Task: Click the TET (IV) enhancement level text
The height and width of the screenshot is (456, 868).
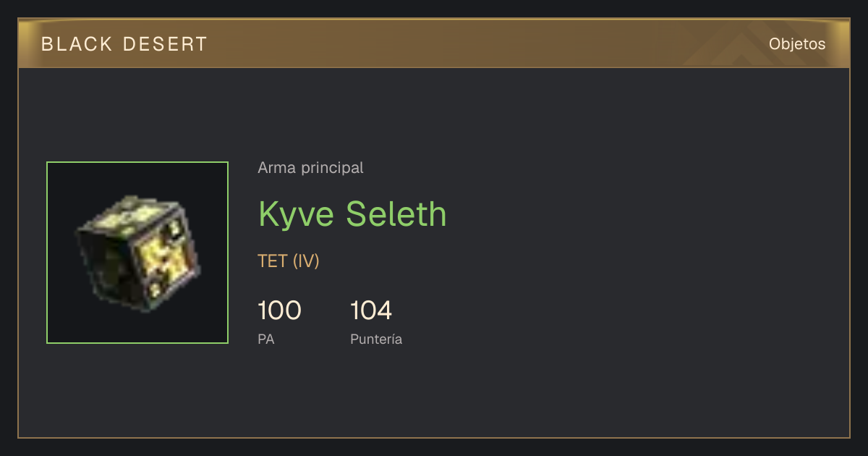Action: [289, 261]
